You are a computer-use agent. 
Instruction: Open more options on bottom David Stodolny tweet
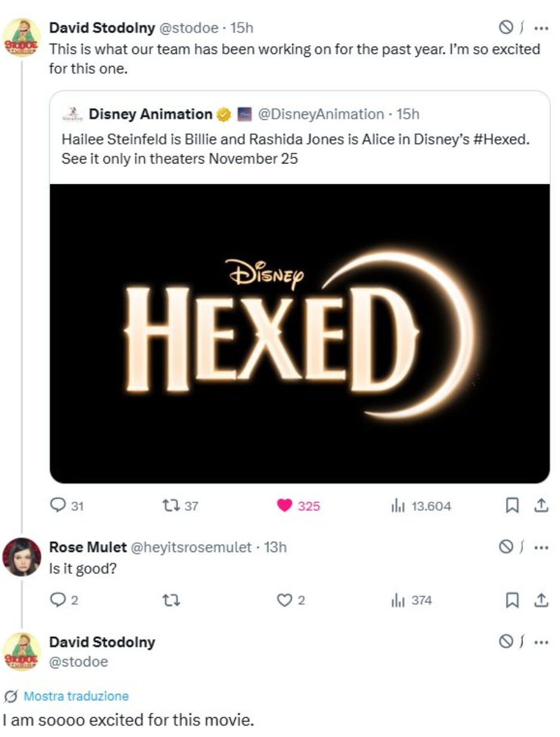coord(541,642)
